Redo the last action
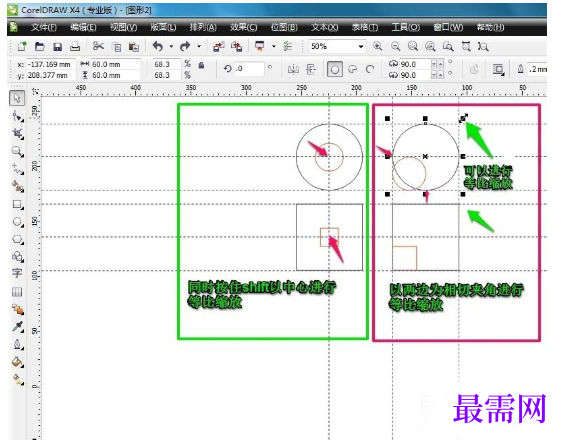This screenshot has width=565, height=440. pos(185,46)
